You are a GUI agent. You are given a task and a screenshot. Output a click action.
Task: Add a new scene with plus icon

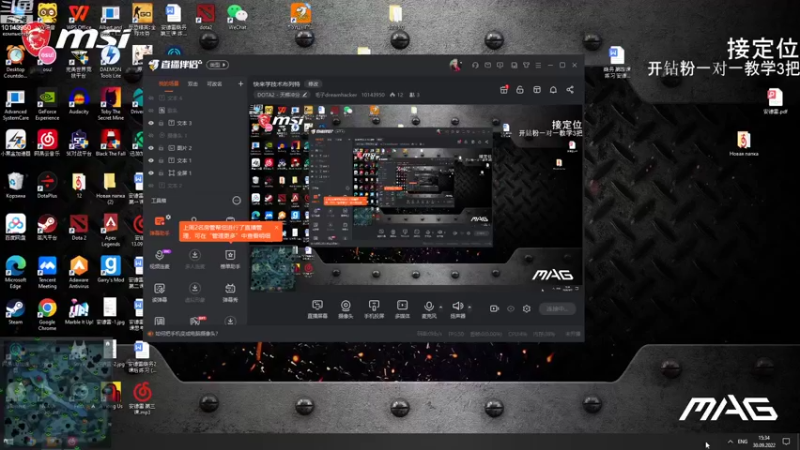pyautogui.click(x=240, y=84)
